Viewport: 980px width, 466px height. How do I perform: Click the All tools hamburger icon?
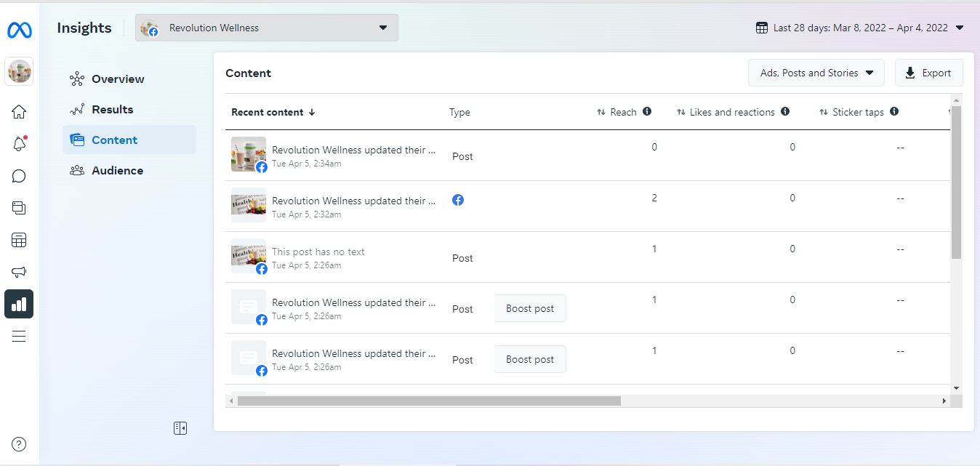[x=19, y=336]
